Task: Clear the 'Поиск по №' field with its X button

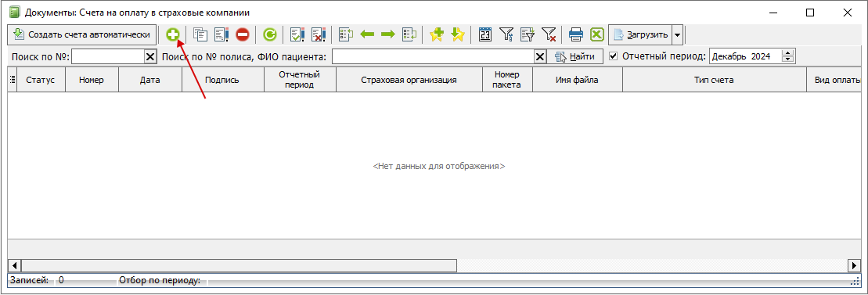Action: tap(150, 56)
